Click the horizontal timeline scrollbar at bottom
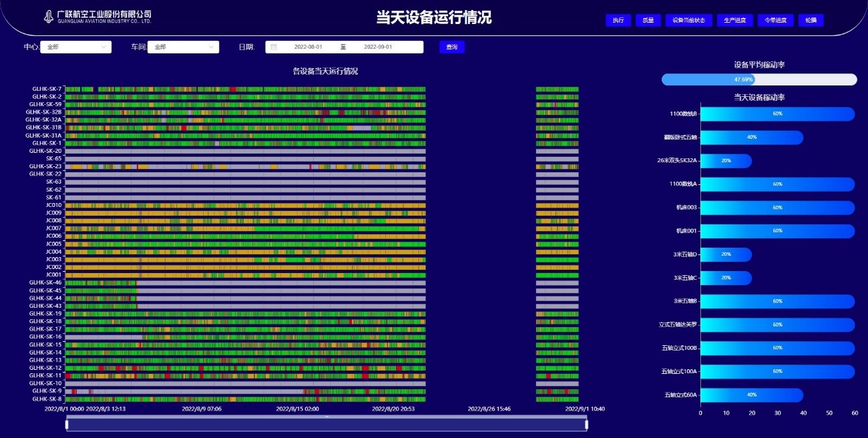Screen dimensions: 868x438 pyautogui.click(x=326, y=423)
